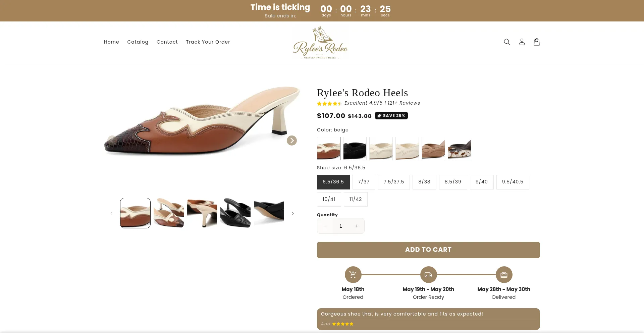Choose the fourth ivory color swatch
The width and height of the screenshot is (644, 333).
coord(407,148)
